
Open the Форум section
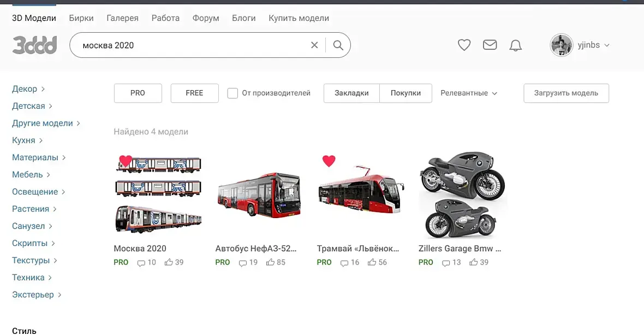206,18
